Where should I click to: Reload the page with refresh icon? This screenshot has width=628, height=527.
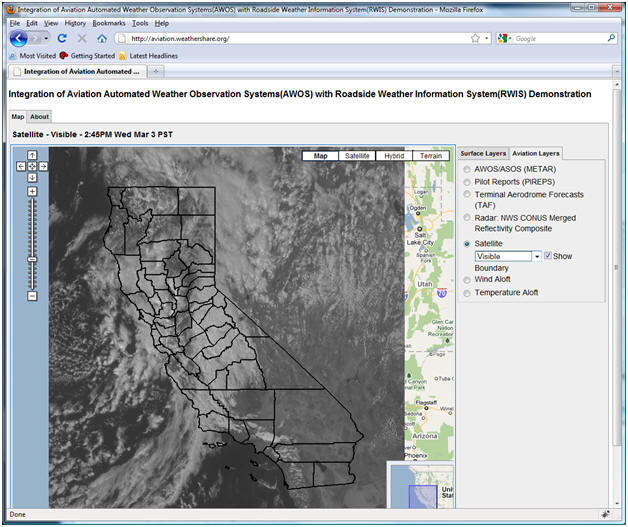(x=62, y=38)
